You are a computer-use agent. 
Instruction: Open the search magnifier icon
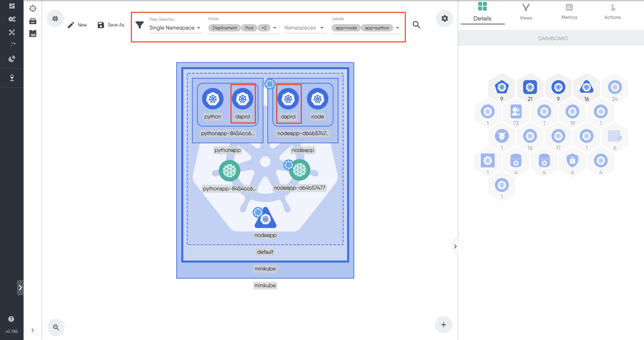click(x=416, y=25)
